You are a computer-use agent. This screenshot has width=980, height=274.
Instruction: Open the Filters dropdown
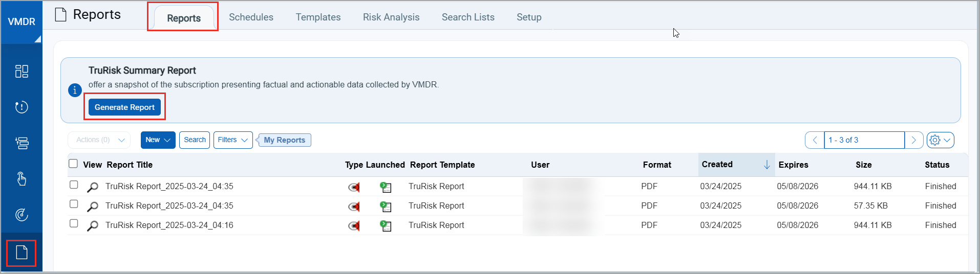pyautogui.click(x=233, y=140)
